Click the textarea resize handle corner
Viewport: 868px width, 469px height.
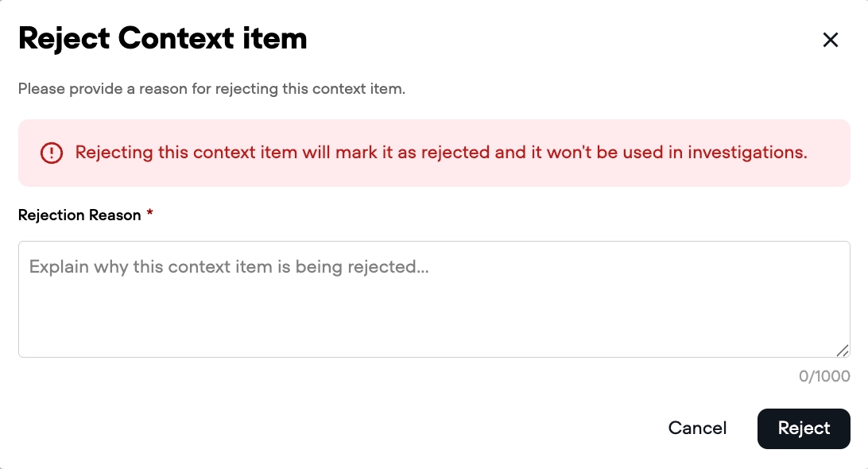(843, 350)
